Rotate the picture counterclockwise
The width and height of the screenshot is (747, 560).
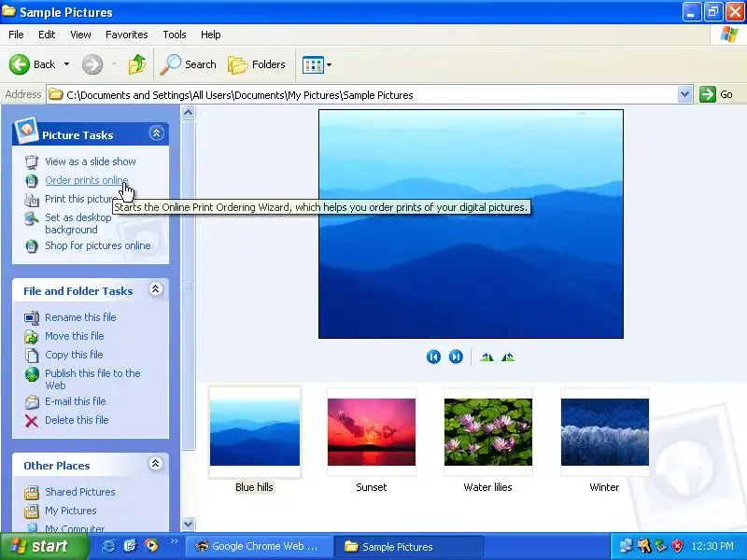[x=508, y=357]
